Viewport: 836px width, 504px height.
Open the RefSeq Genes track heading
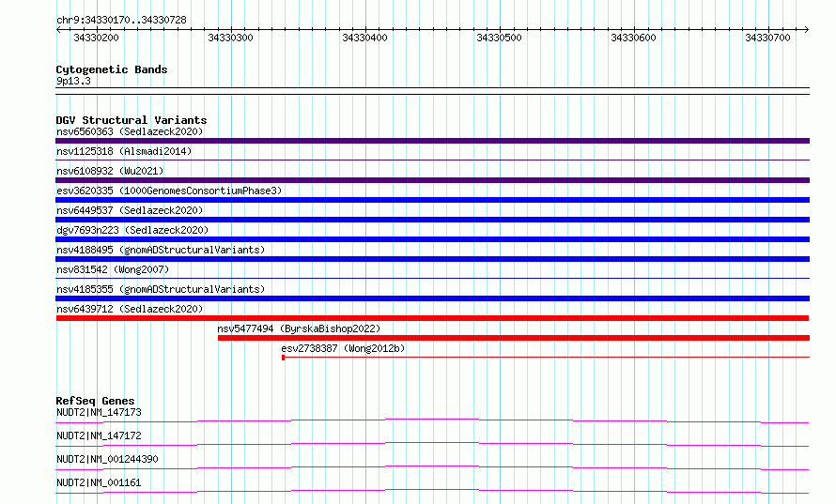pos(96,401)
